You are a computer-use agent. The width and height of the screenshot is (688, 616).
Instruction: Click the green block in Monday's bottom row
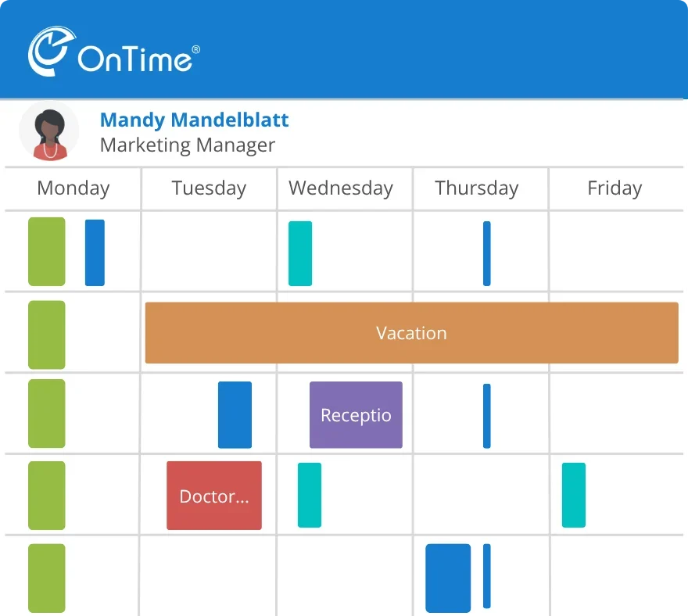tap(47, 578)
